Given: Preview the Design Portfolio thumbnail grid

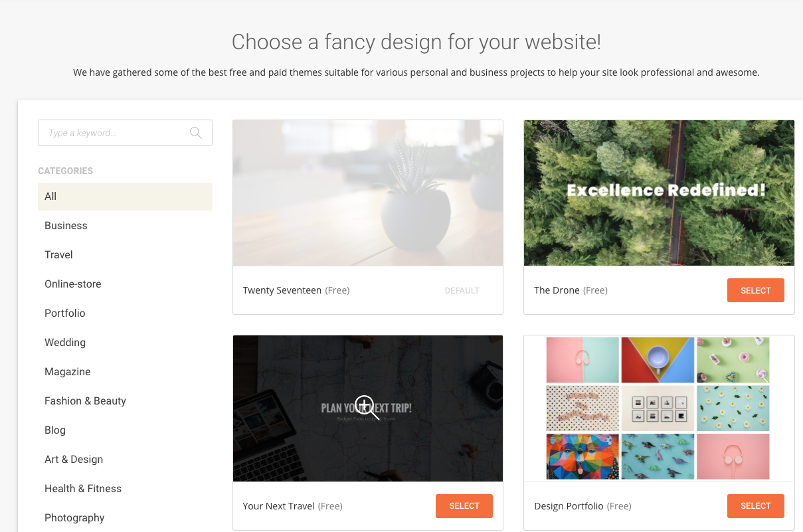Looking at the screenshot, I should click(x=659, y=408).
